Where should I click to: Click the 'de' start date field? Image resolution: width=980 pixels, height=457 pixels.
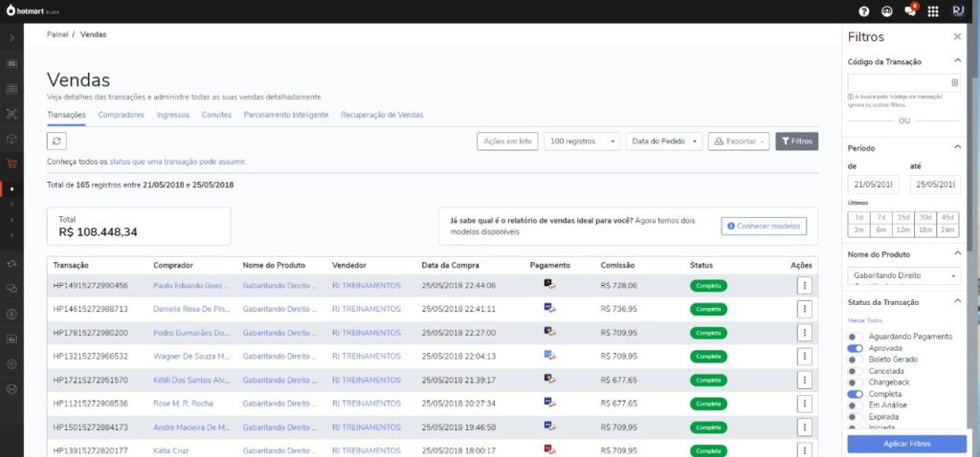click(873, 185)
